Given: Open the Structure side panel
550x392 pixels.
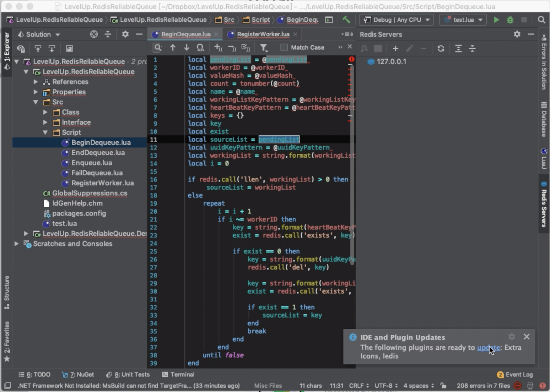Looking at the screenshot, I should [7, 292].
